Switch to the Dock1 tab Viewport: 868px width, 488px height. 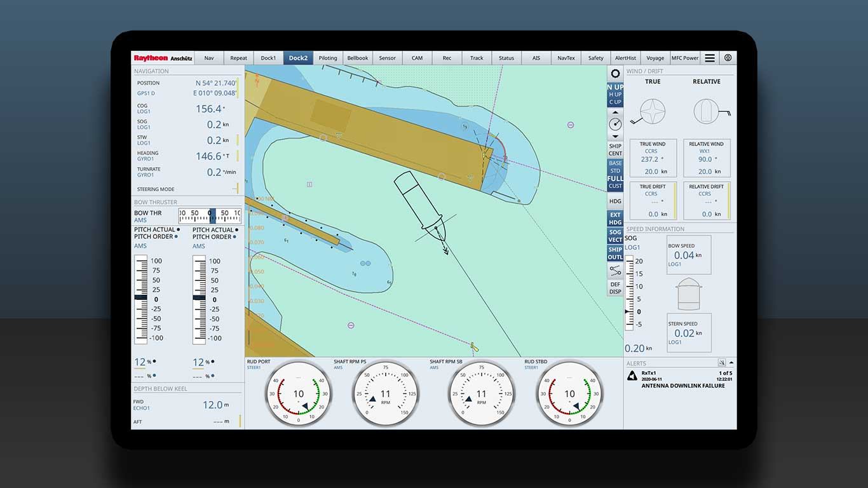(268, 58)
